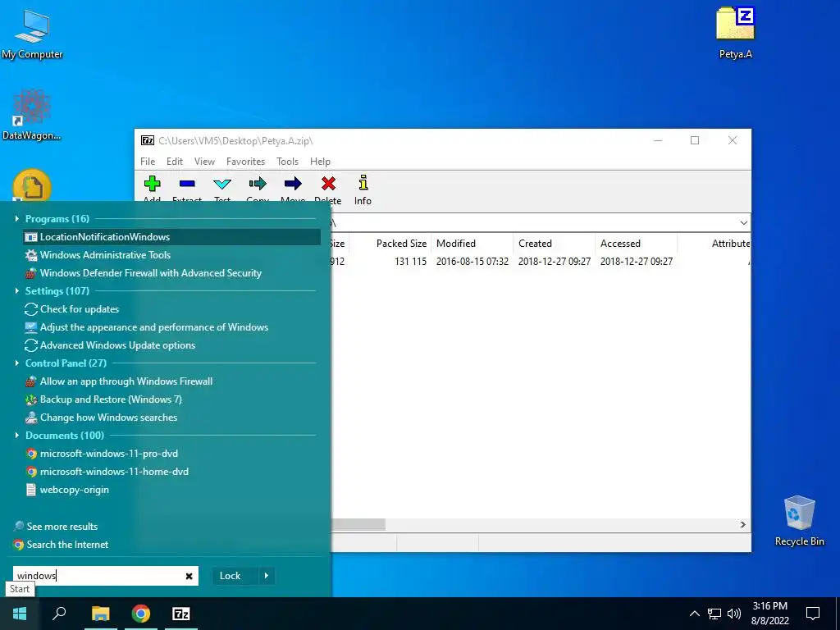Viewport: 840px width, 630px height.
Task: Click Check for updates result
Action: coord(171,309)
